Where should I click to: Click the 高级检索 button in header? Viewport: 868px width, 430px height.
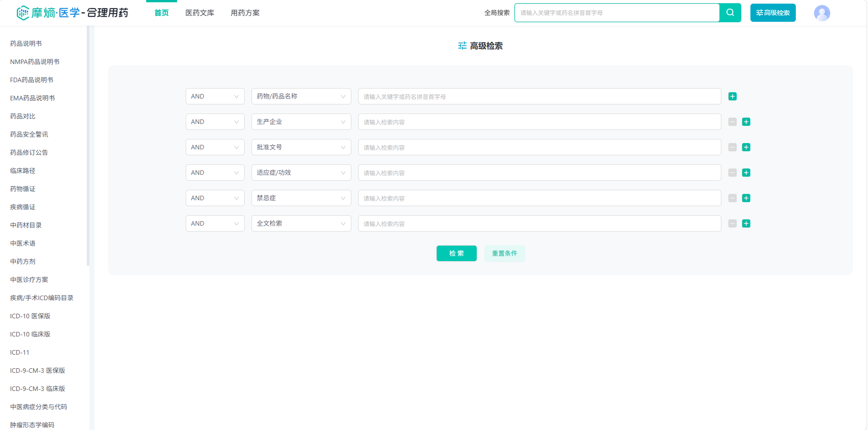(x=773, y=13)
